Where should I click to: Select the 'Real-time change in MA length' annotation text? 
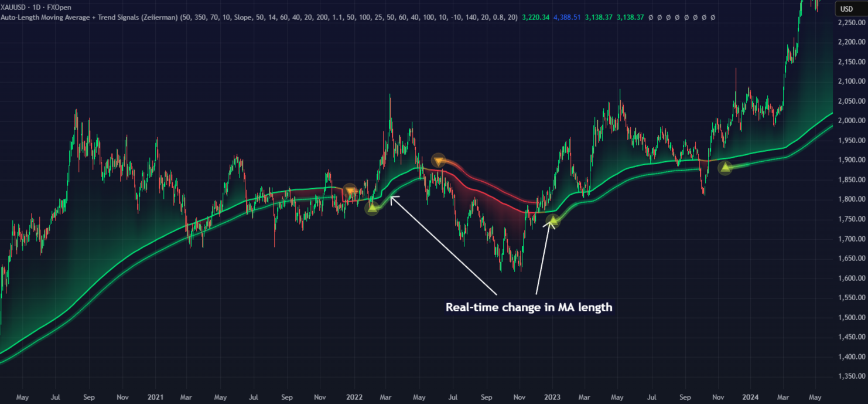528,307
